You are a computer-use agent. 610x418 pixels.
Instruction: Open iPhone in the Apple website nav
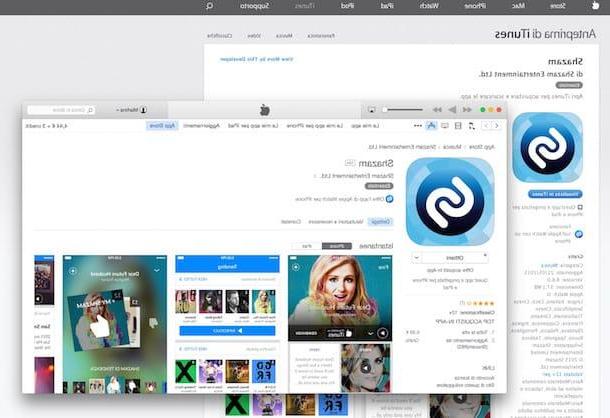tap(475, 6)
